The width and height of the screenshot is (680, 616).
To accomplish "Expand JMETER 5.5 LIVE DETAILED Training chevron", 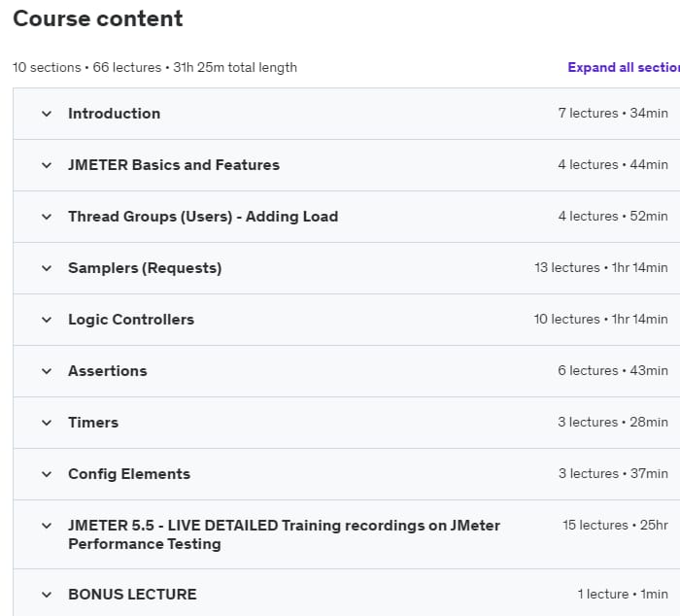I will [x=47, y=526].
